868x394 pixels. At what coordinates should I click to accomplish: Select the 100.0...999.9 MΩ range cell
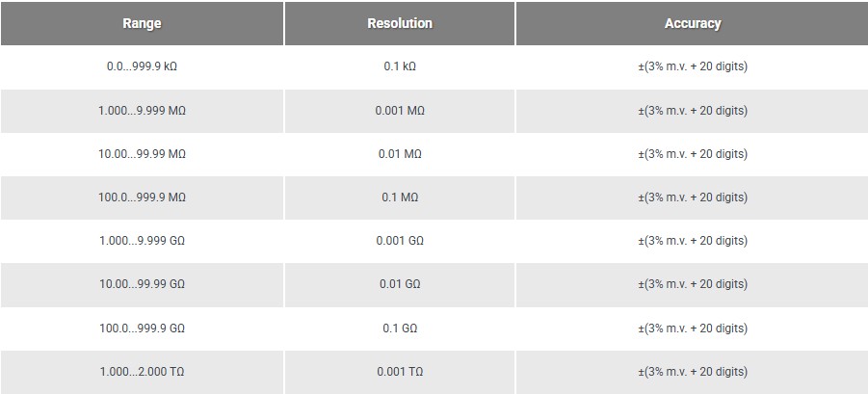[142, 197]
